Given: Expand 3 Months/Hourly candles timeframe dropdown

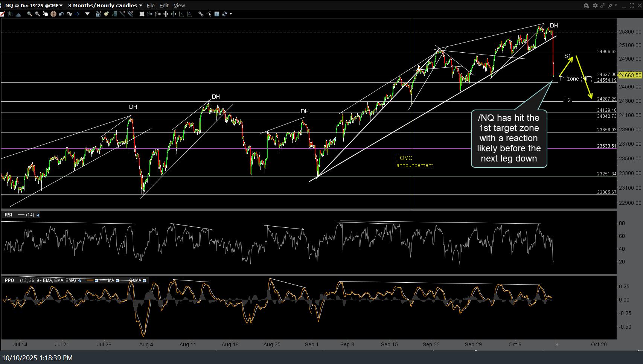Looking at the screenshot, I should click(140, 6).
